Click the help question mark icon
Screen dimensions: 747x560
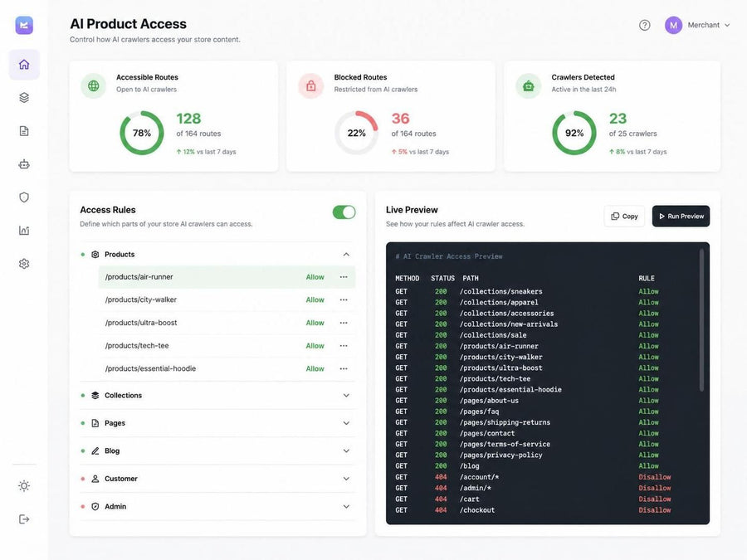(x=645, y=25)
